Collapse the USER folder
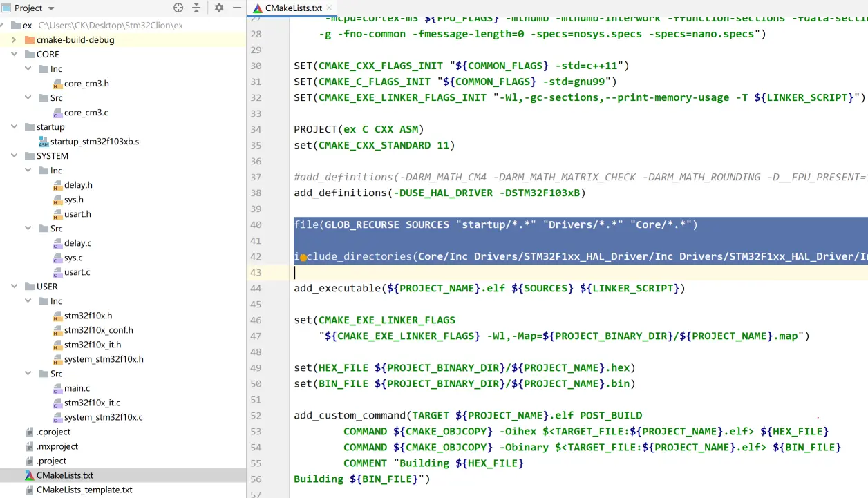This screenshot has width=868, height=498. [14, 287]
